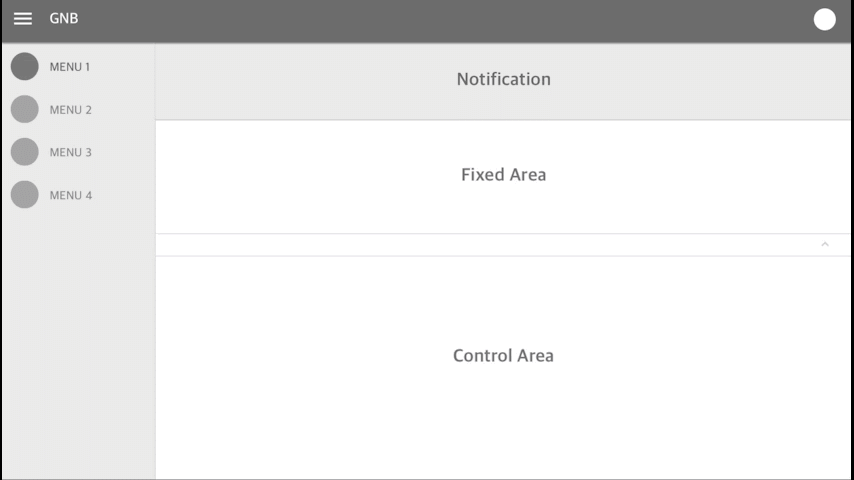Select the MENU 1 label

[70, 67]
